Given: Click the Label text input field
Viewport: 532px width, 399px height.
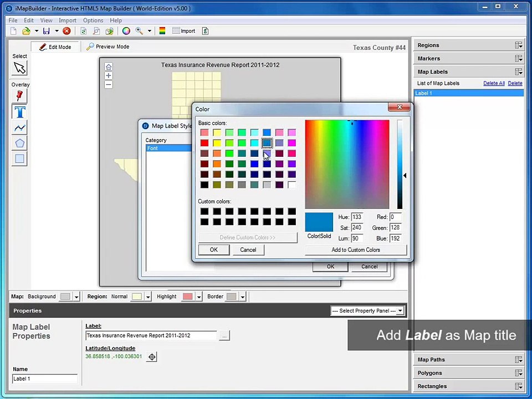Looking at the screenshot, I should [151, 336].
